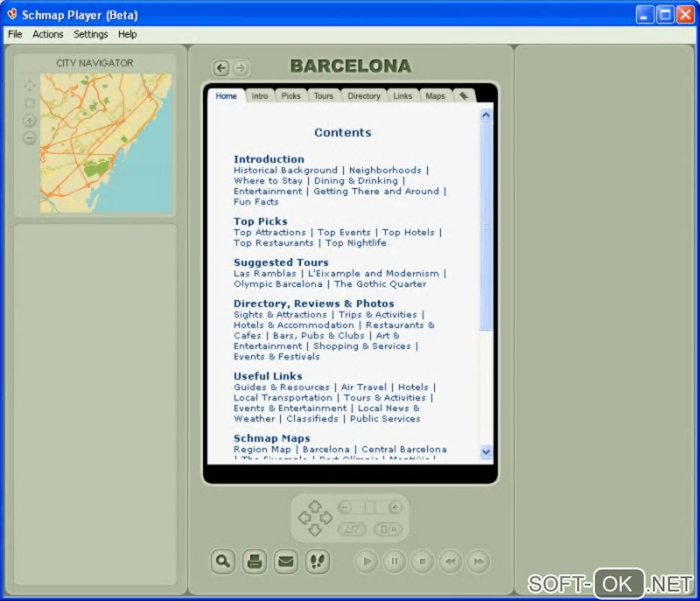Click the email envelope button
This screenshot has height=601, width=700.
285,561
